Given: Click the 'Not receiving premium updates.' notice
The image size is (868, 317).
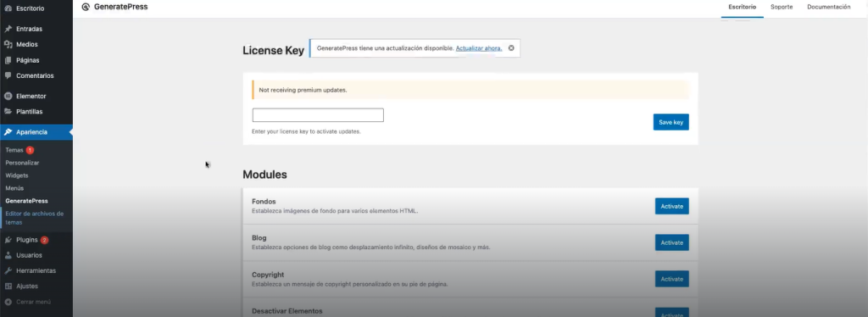Looking at the screenshot, I should coord(471,90).
